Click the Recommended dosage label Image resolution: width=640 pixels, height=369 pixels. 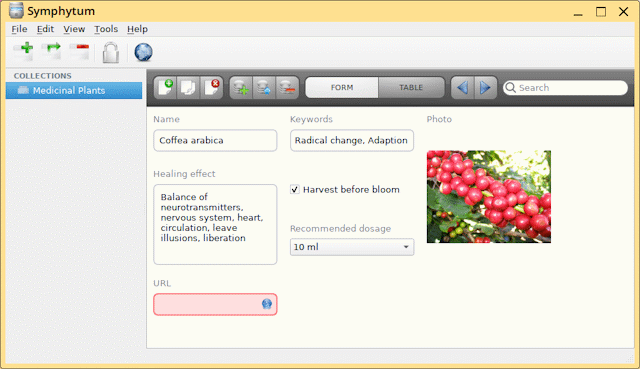(340, 228)
